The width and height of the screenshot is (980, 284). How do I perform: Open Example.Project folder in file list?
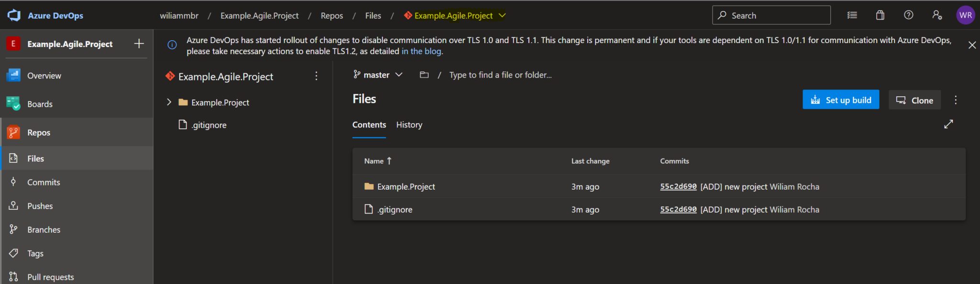pos(406,186)
